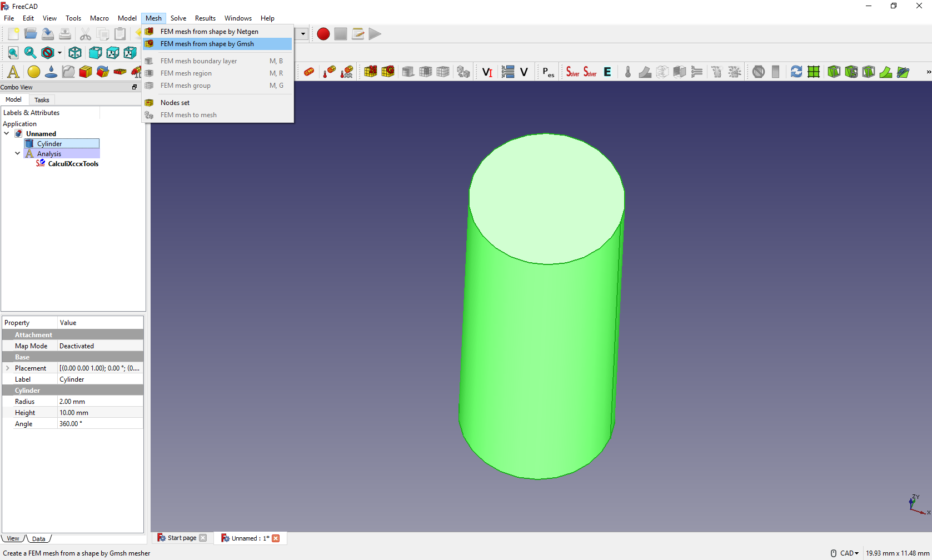Image resolution: width=932 pixels, height=560 pixels.
Task: Collapse the Analysis tree node
Action: pyautogui.click(x=18, y=154)
